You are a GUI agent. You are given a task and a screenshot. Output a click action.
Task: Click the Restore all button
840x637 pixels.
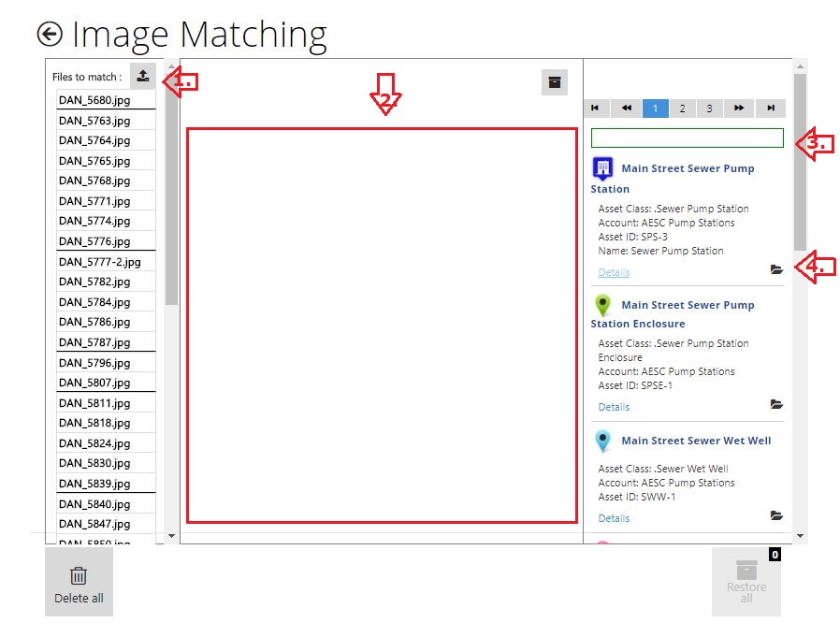coord(746,582)
